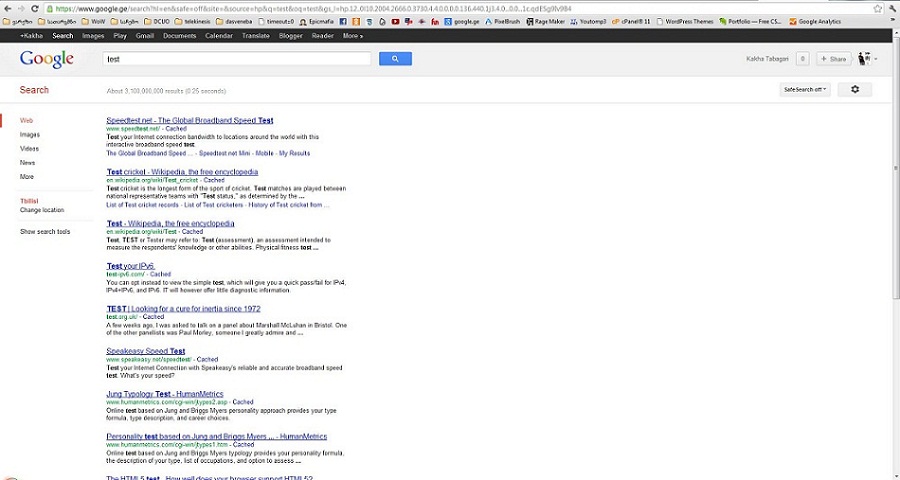Click My Results sitelink under Speedtest

coord(294,154)
